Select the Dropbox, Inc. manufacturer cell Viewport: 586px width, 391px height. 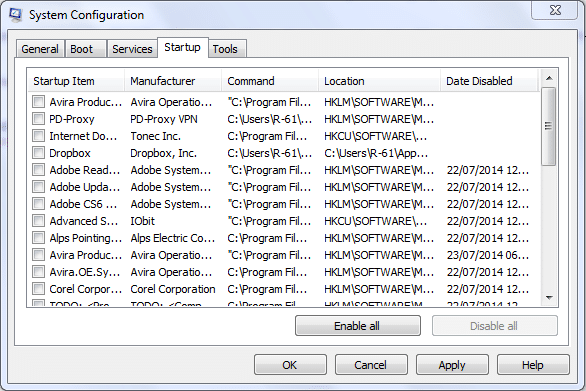point(163,153)
